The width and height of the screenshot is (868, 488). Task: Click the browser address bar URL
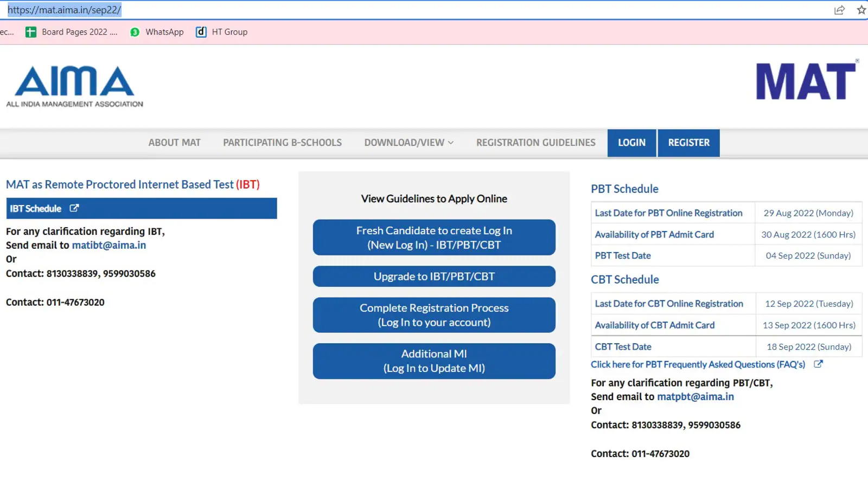click(64, 10)
